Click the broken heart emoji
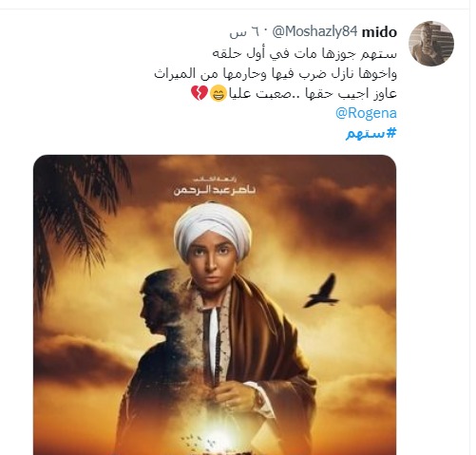Screen dimensions: 476x455 click(x=200, y=93)
